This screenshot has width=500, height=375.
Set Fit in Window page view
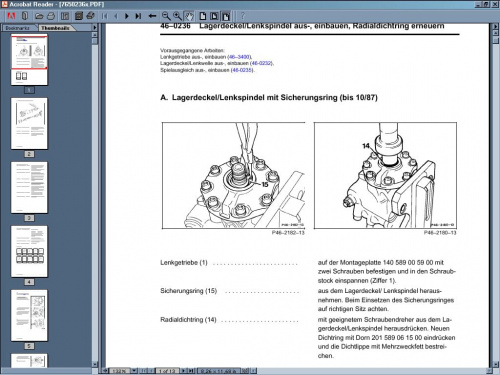(x=214, y=16)
